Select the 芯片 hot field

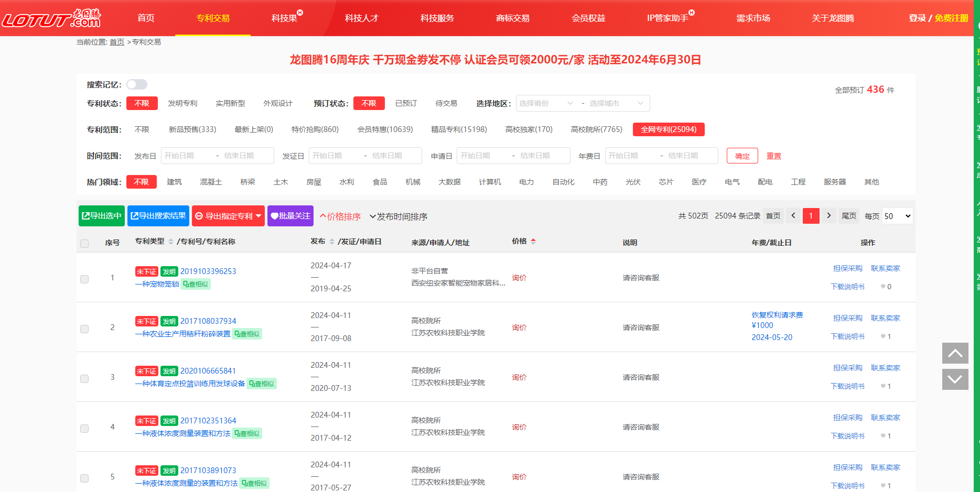point(666,182)
